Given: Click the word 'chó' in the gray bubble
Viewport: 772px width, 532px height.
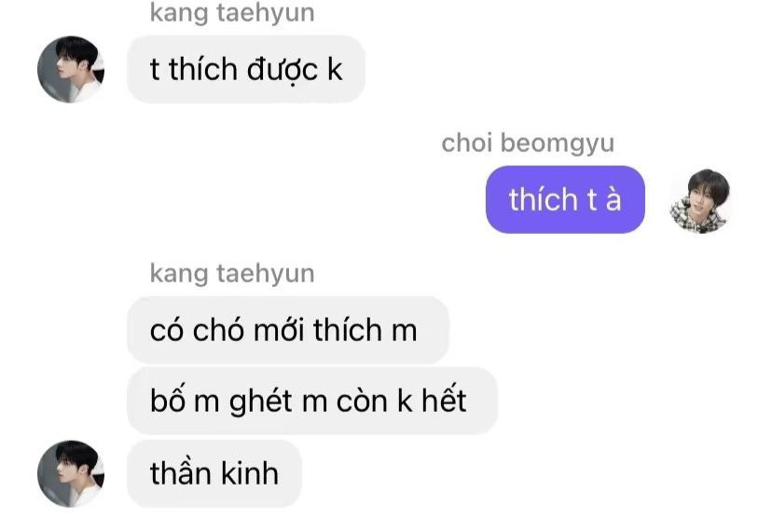Looking at the screenshot, I should point(218,329).
